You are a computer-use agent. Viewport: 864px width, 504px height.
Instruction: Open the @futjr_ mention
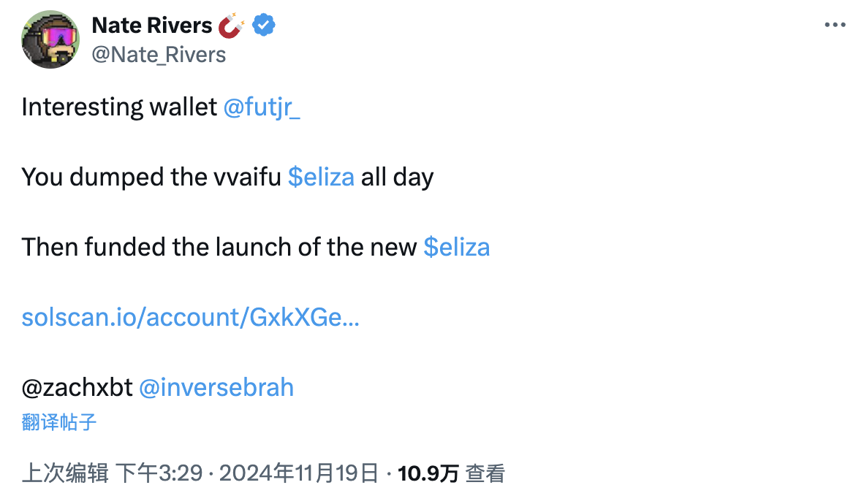click(262, 107)
